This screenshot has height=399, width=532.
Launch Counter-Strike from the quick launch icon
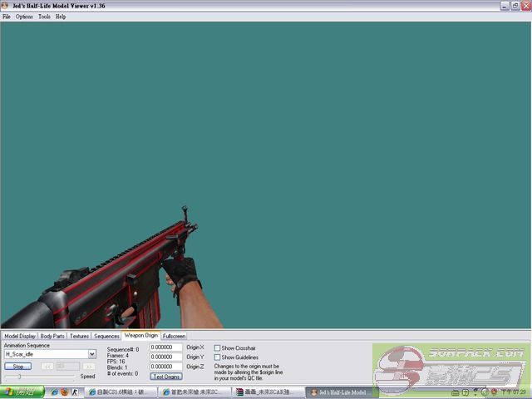tap(75, 392)
